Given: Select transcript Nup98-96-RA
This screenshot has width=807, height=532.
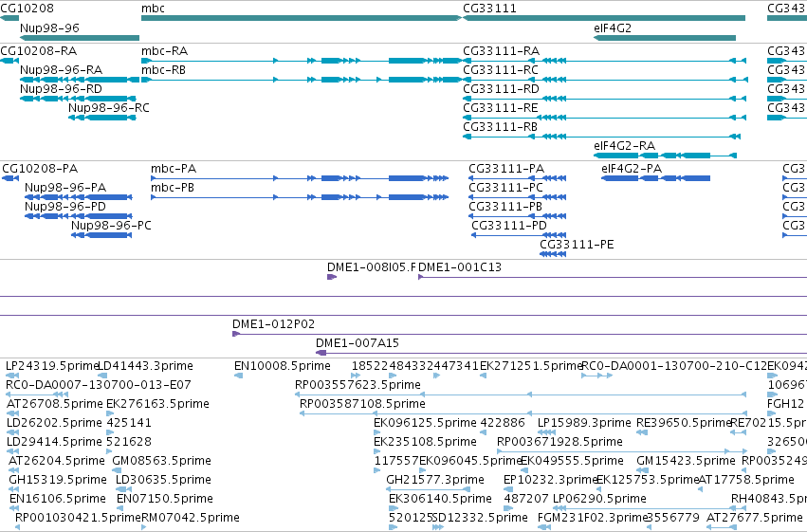Looking at the screenshot, I should [x=80, y=80].
